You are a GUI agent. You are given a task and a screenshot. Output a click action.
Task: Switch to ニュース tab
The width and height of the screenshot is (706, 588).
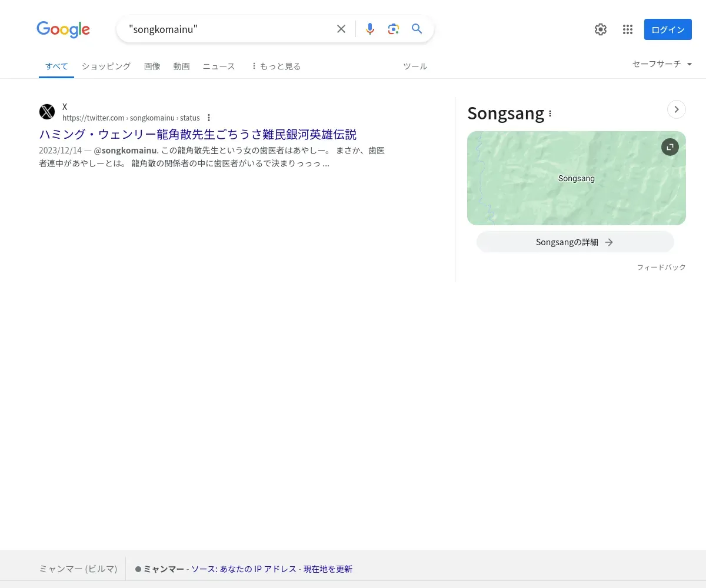[x=219, y=66]
